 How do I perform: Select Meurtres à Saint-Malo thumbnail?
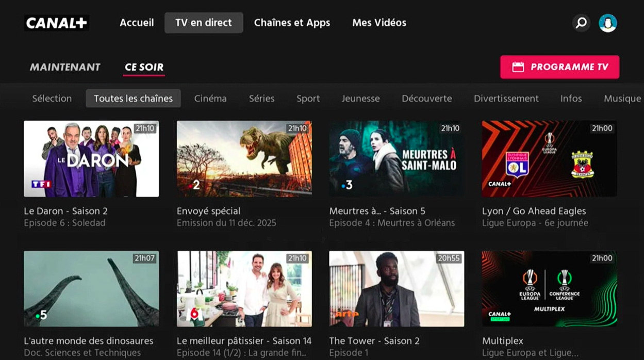point(397,159)
